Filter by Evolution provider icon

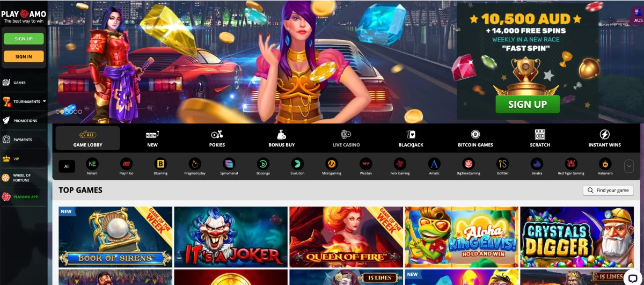pyautogui.click(x=297, y=164)
